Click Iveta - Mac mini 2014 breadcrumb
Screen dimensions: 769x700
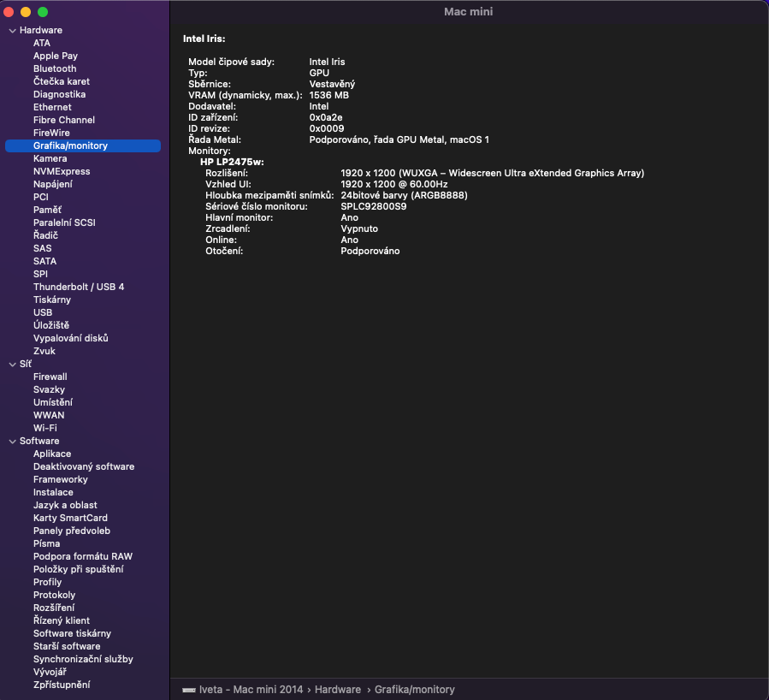point(251,690)
